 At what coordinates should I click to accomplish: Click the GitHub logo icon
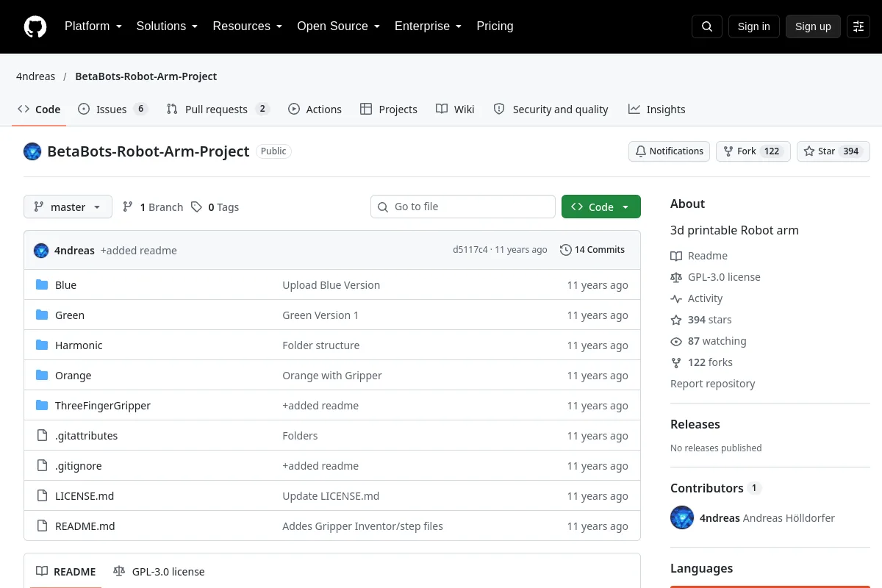(35, 26)
